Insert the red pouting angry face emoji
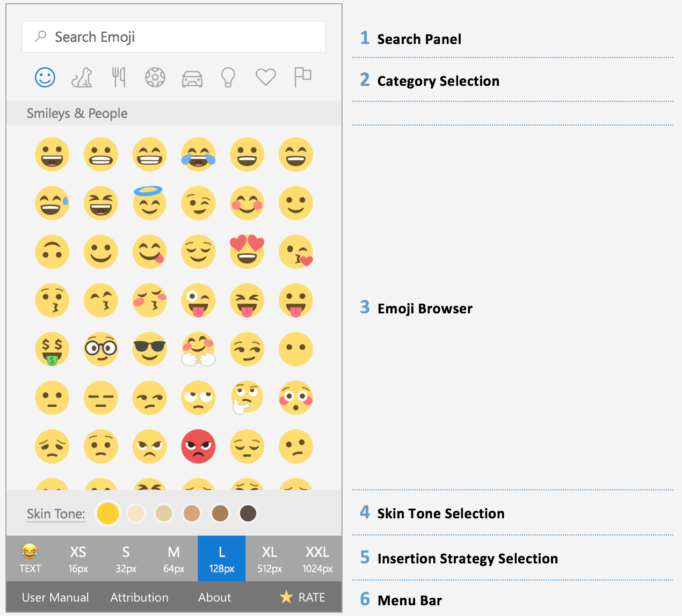682x616 pixels. [198, 446]
